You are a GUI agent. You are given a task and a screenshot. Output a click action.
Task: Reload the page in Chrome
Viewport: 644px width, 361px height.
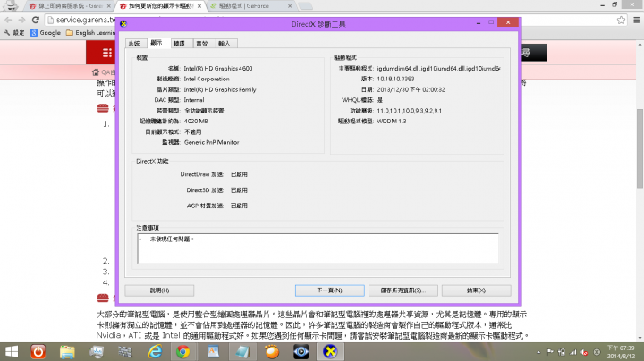click(36, 20)
